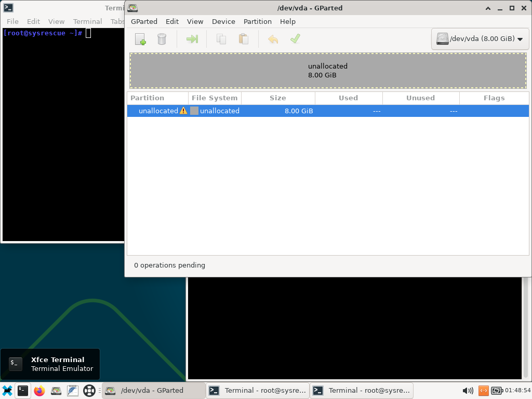Click the Copy partition toolbar icon
Viewport: 532px width, 399px height.
pyautogui.click(x=221, y=39)
